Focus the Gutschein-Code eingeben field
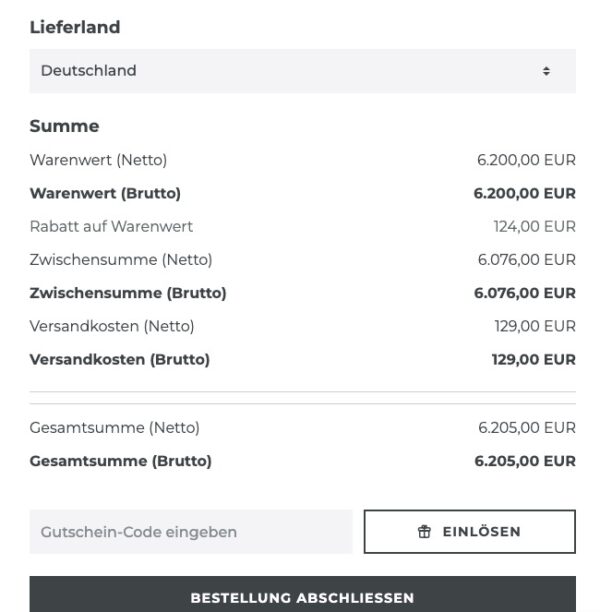 (191, 532)
